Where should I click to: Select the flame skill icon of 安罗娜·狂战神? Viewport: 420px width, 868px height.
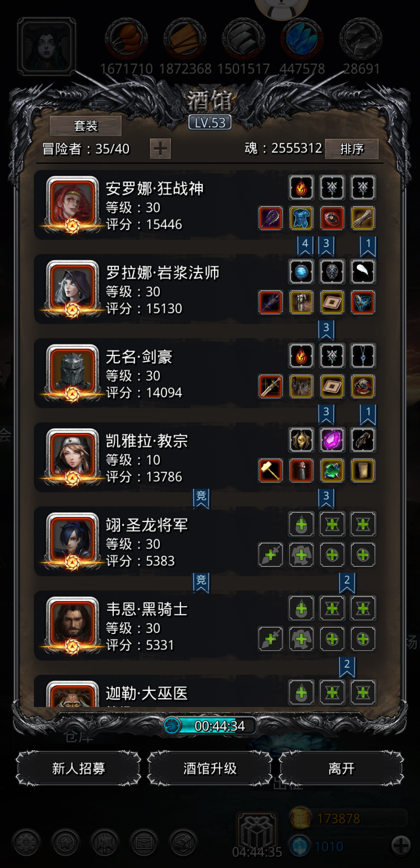[x=301, y=188]
